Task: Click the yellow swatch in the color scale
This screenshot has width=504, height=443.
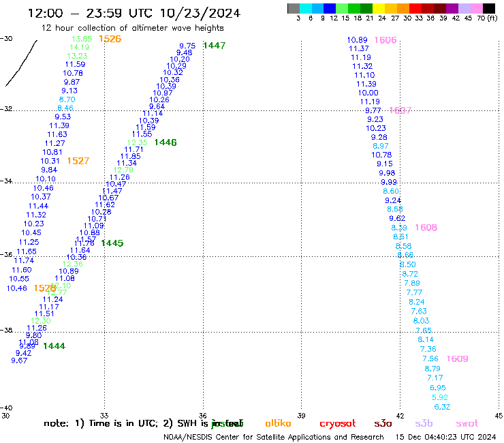Action: pos(379,8)
